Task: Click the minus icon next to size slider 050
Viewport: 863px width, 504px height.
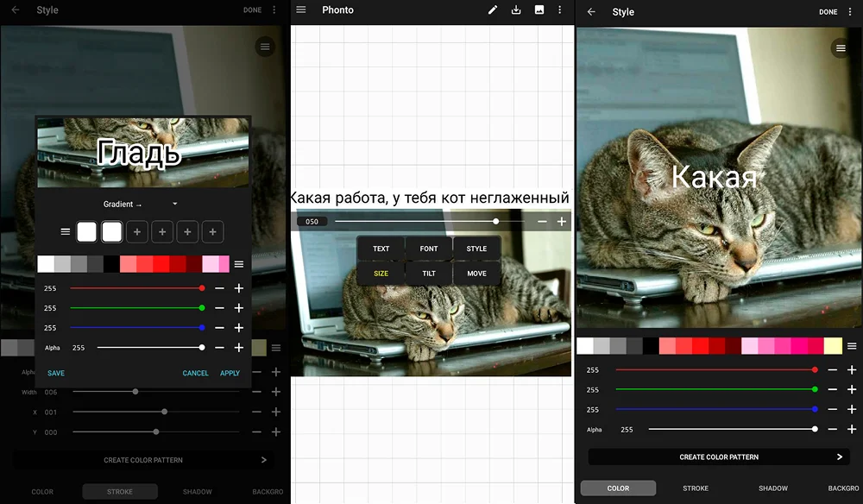Action: coord(542,222)
